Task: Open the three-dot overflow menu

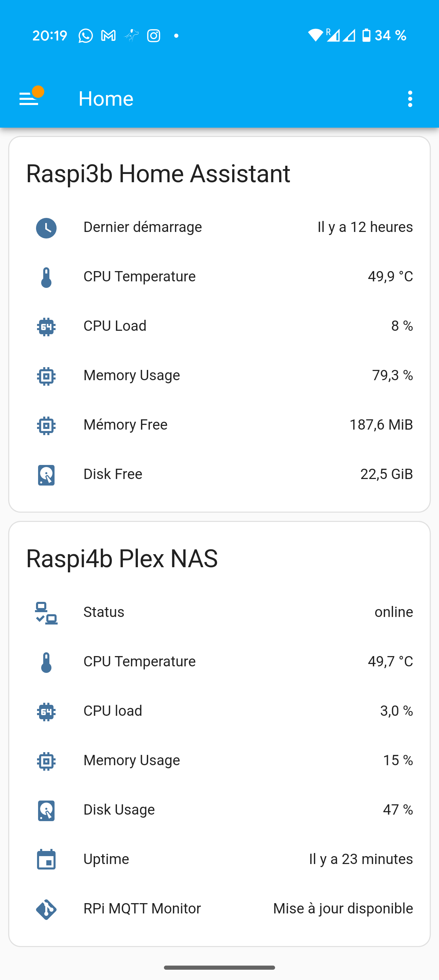Action: point(410,99)
